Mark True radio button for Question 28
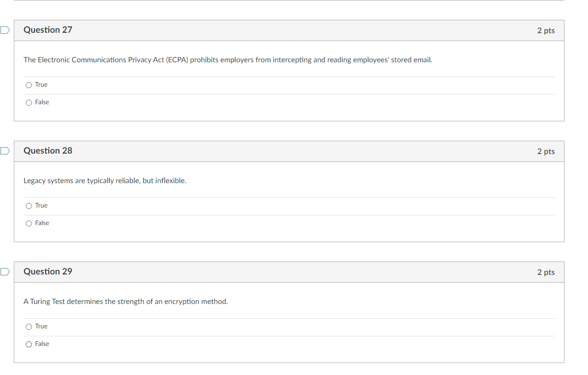The width and height of the screenshot is (588, 375). point(29,206)
